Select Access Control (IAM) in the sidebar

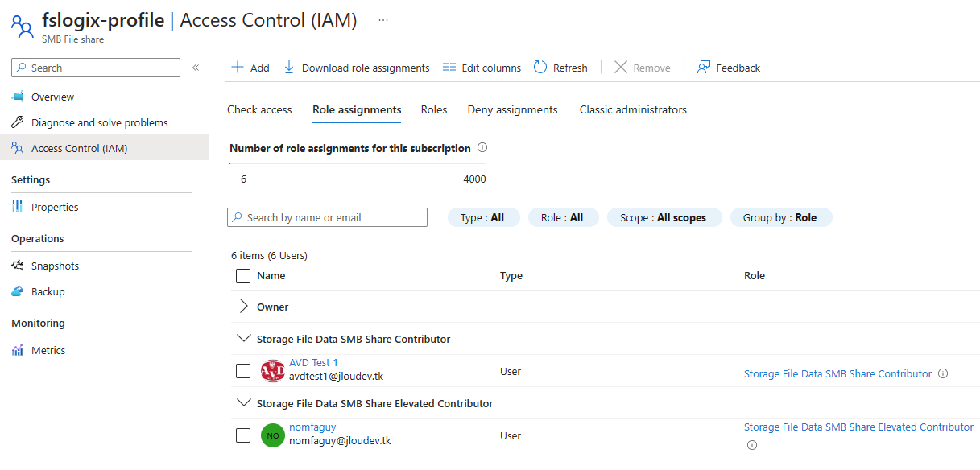104,148
